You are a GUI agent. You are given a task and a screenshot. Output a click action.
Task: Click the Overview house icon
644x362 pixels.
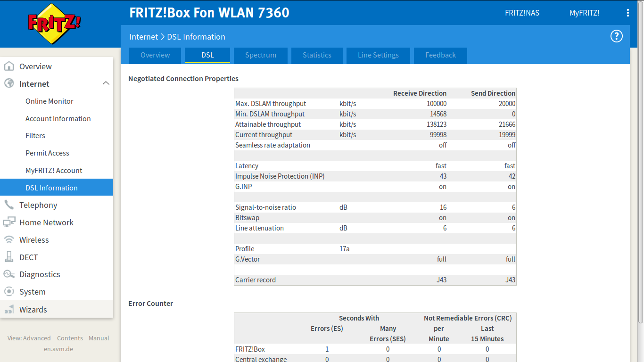[x=9, y=66]
